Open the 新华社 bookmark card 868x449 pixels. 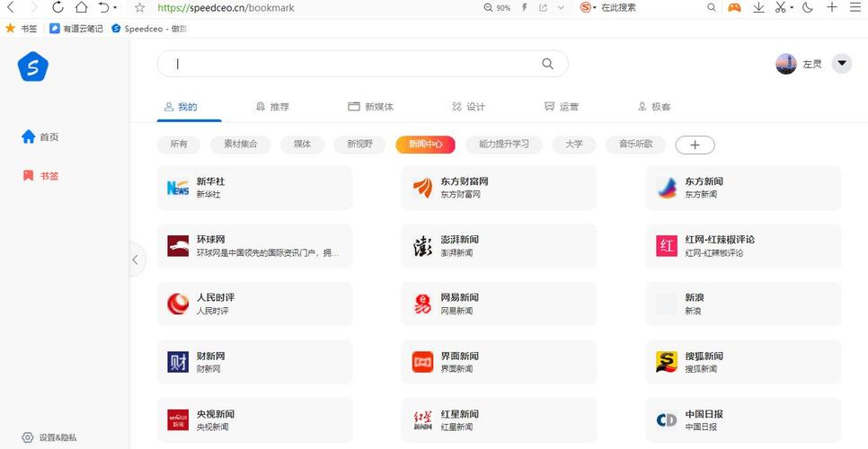click(x=254, y=188)
